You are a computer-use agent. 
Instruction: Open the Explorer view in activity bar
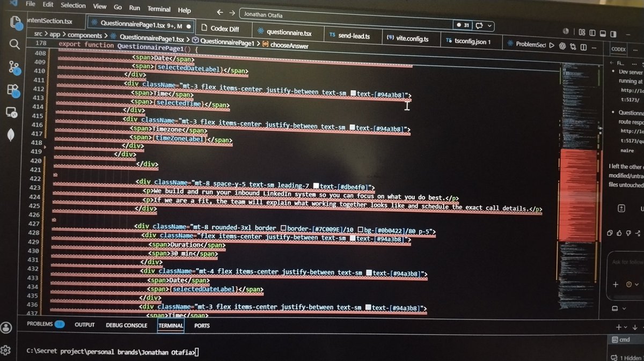click(16, 24)
